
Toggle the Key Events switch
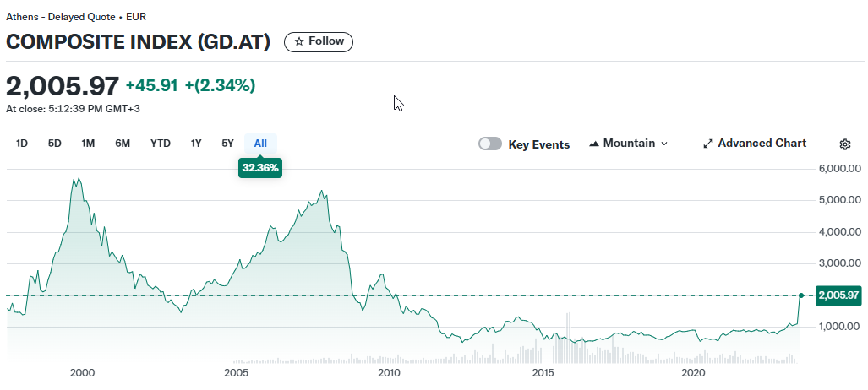[x=490, y=144]
